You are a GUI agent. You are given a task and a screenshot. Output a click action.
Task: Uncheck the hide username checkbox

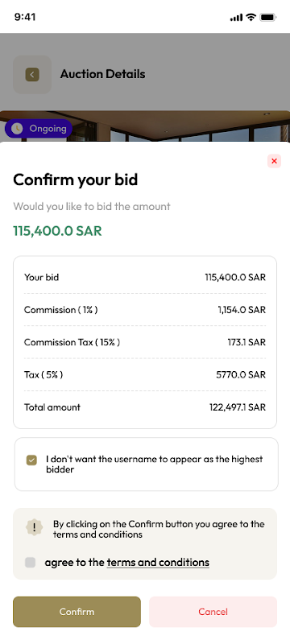pos(31,460)
